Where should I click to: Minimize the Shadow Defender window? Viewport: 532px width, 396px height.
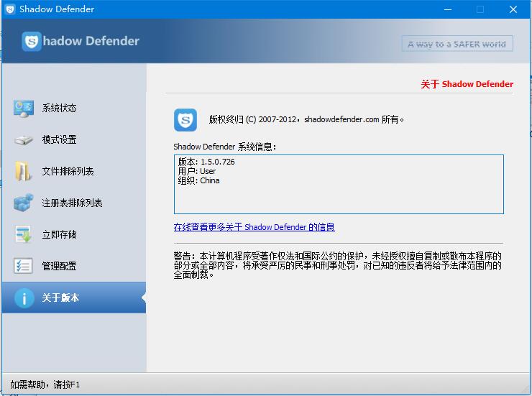(x=448, y=9)
